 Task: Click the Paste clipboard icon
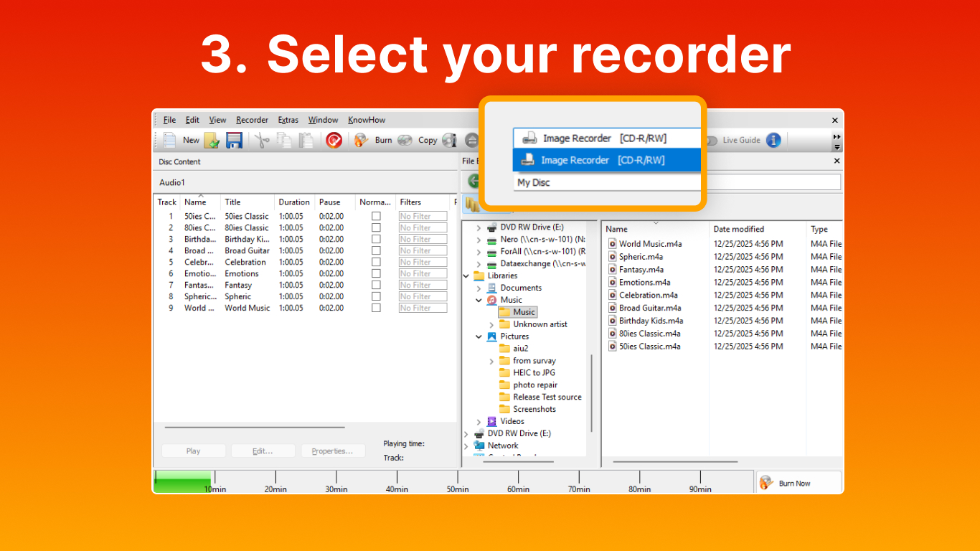[306, 140]
